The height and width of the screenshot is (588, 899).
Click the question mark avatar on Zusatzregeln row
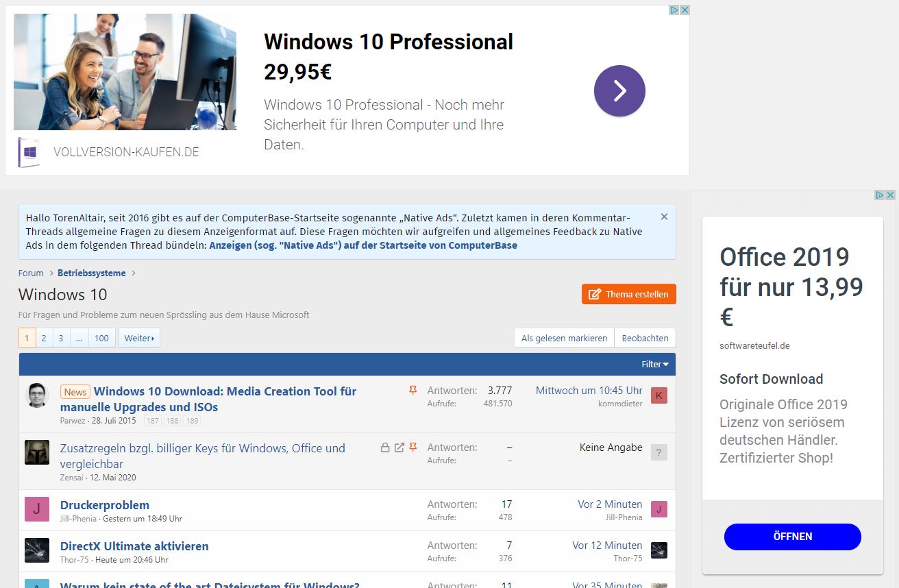[659, 452]
